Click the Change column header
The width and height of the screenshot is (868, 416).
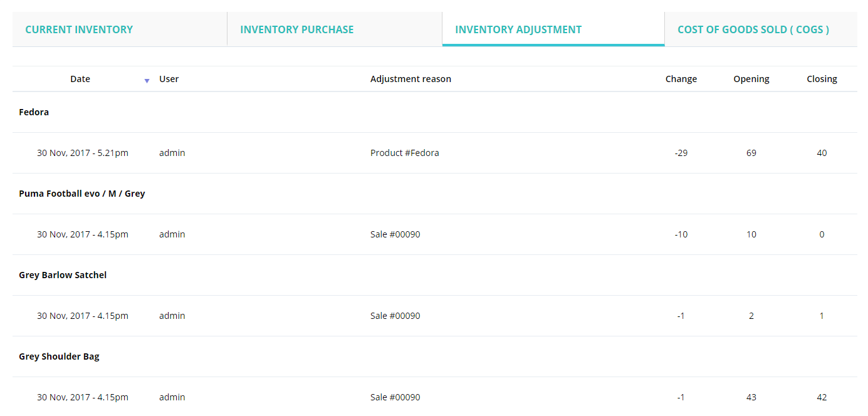[x=681, y=79]
